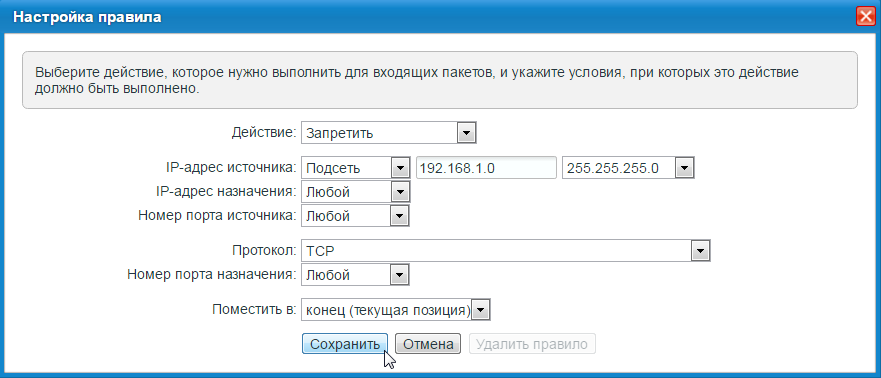
Task: Open the Поместить в position dropdown
Action: 396,309
